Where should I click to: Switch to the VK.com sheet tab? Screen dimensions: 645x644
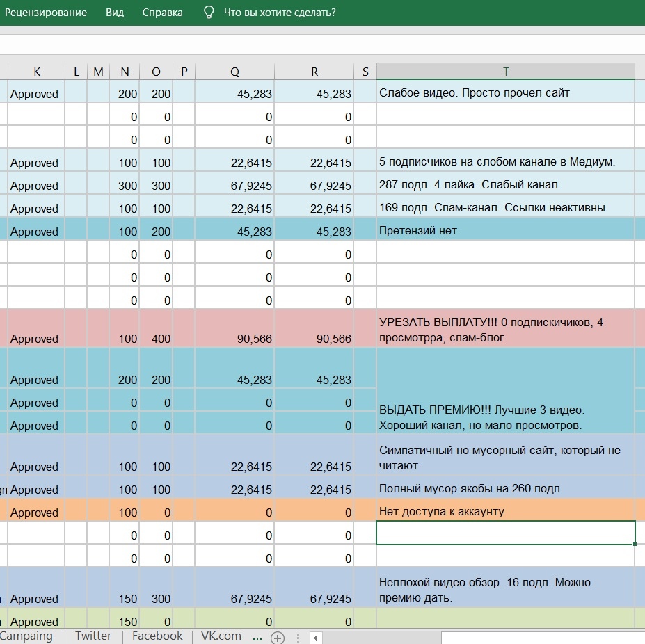point(221,636)
